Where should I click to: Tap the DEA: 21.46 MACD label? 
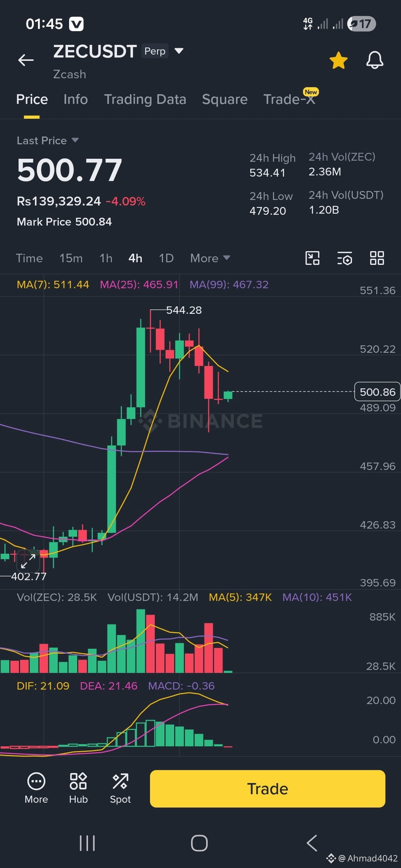point(109,686)
